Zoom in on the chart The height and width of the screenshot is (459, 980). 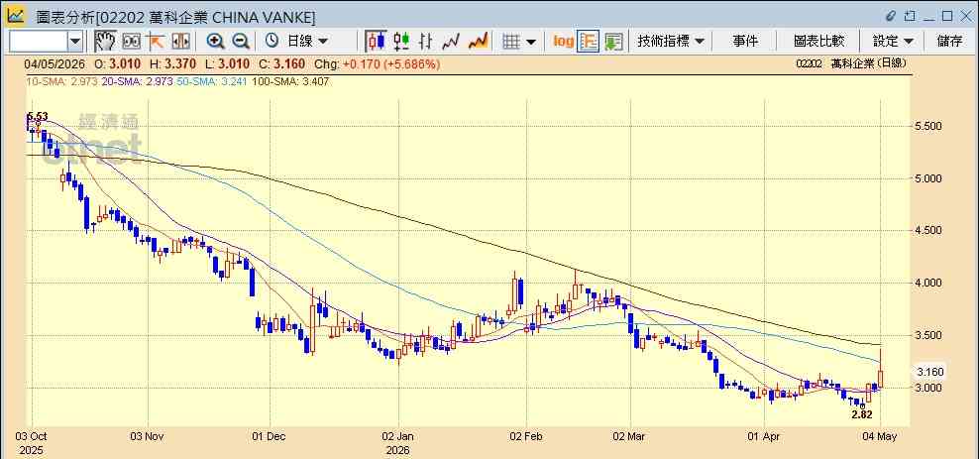[x=216, y=42]
